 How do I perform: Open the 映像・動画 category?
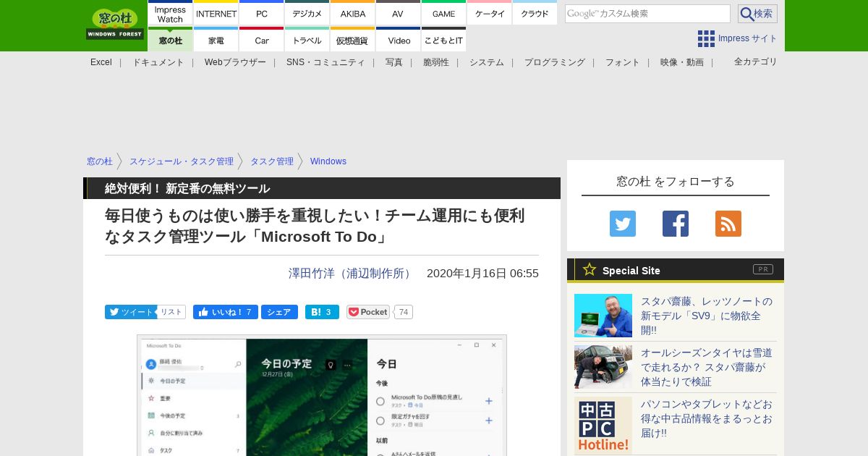coord(682,62)
